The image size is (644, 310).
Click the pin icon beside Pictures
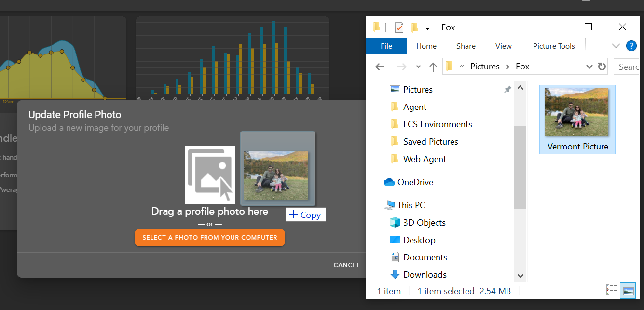pos(507,90)
